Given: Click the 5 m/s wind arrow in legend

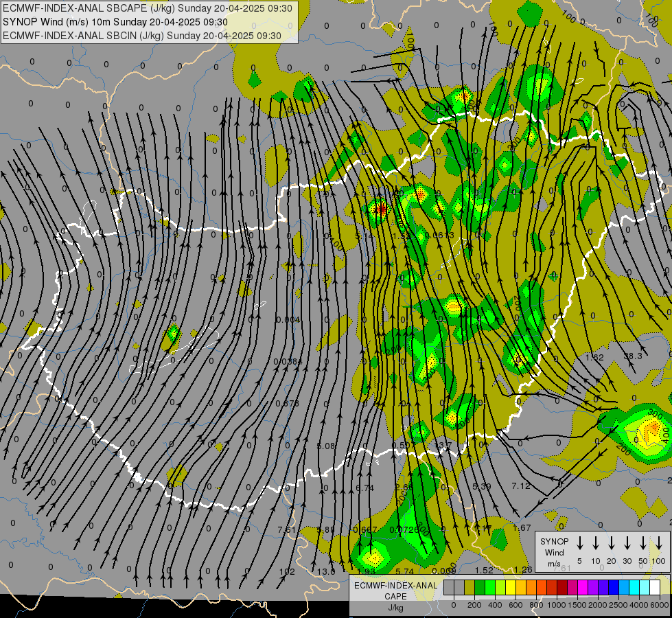Looking at the screenshot, I should [x=579, y=543].
